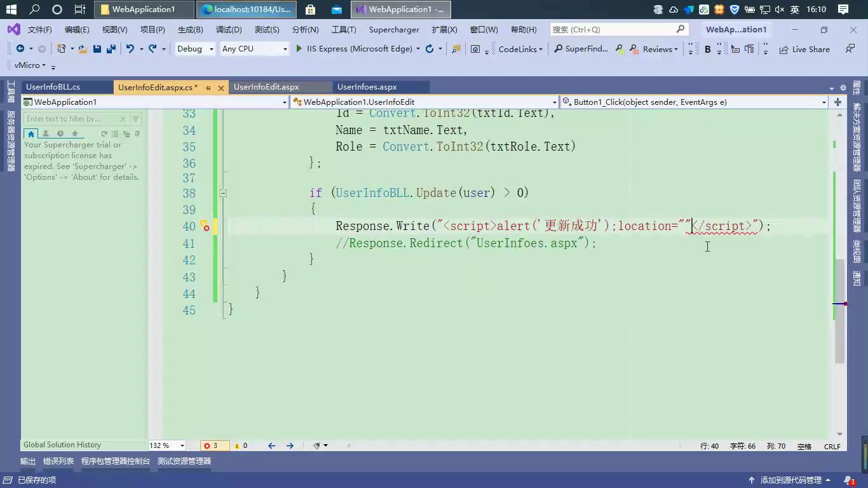Toggle the Supercharger panel pin icon
Image resolution: width=868 pixels, height=488 pixels.
[x=137, y=133]
